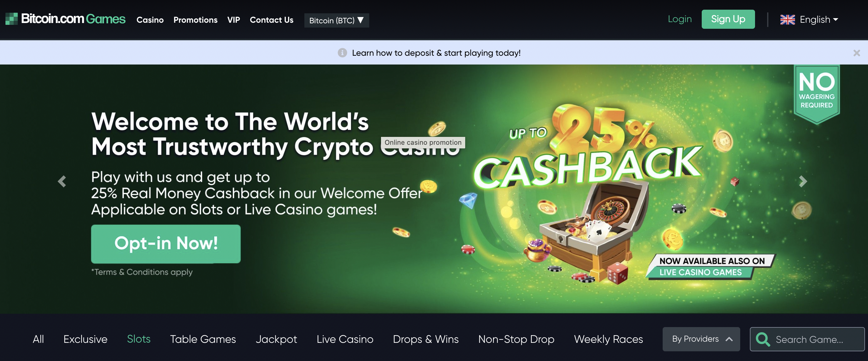Click the Search Game input field

coord(807,339)
